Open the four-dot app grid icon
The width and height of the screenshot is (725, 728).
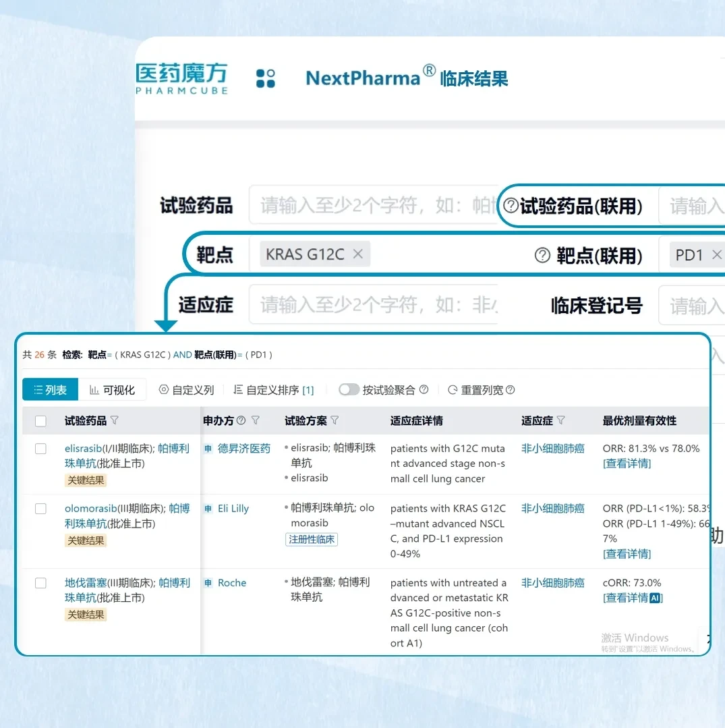coord(266,78)
